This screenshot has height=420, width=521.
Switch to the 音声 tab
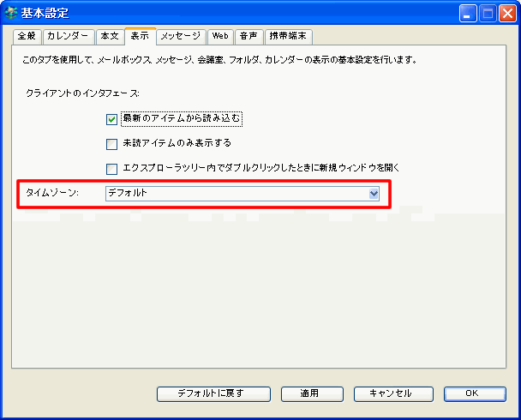tap(248, 36)
